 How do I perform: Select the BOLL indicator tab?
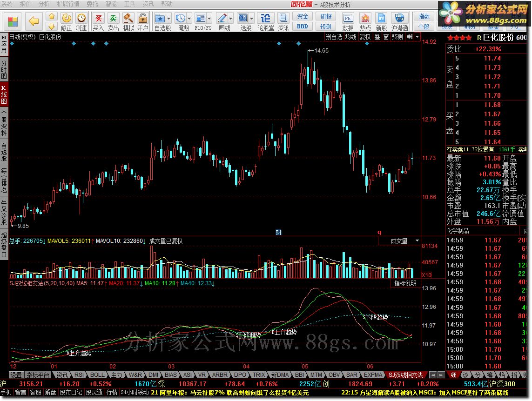pyautogui.click(x=97, y=374)
